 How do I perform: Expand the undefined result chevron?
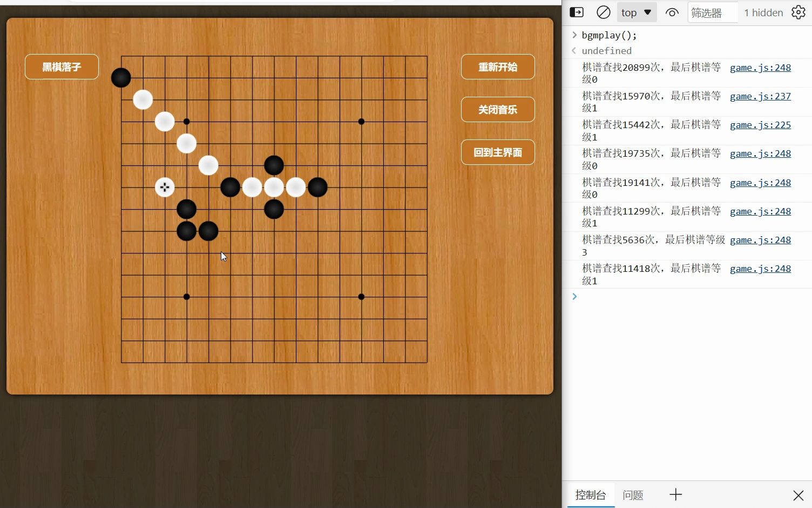[573, 50]
